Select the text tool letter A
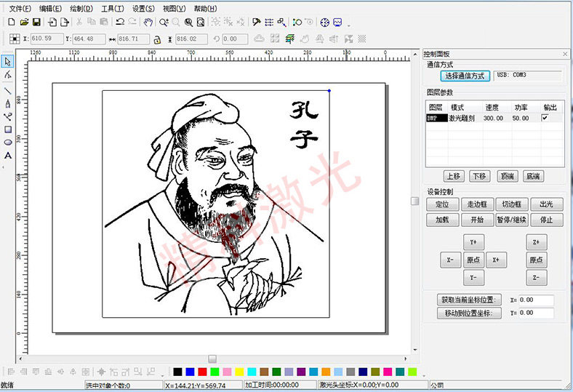This screenshot has width=573, height=392. pos(8,156)
